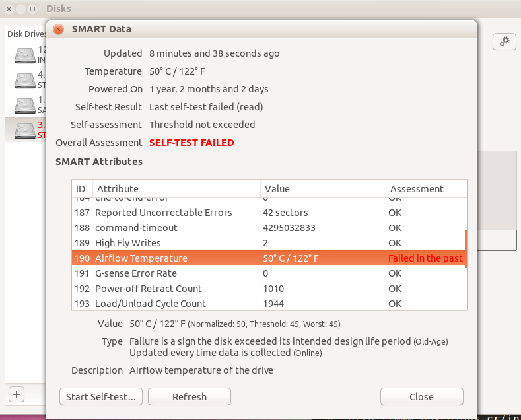Sort by the Assessment column header
Image resolution: width=521 pixels, height=420 pixels.
coord(427,189)
